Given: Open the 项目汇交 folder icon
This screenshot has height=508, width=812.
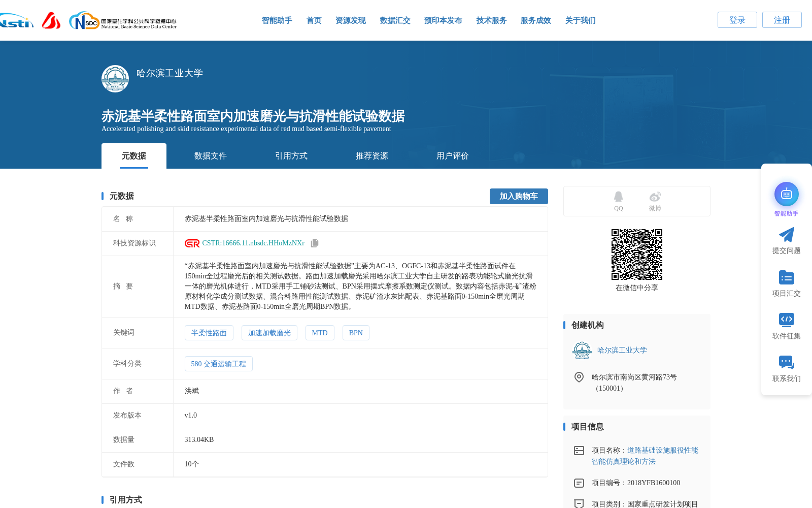Looking at the screenshot, I should [787, 277].
